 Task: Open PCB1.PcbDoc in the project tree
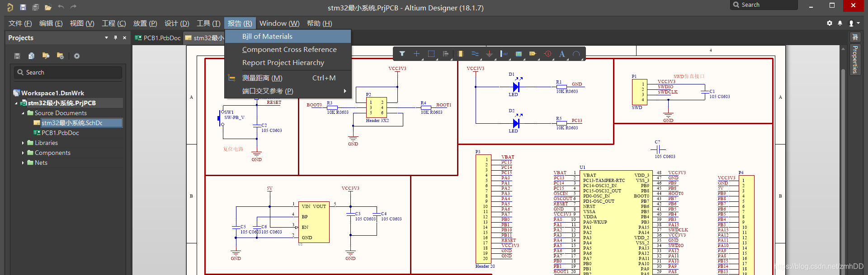60,133
